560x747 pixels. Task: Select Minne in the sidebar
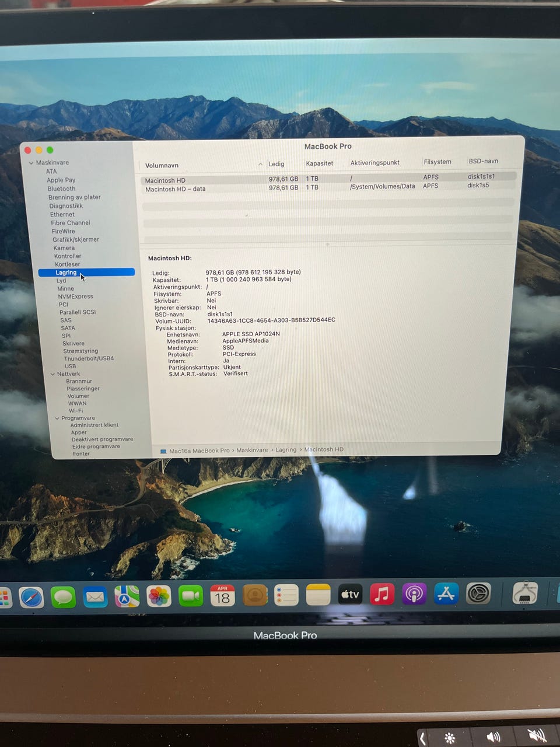65,289
